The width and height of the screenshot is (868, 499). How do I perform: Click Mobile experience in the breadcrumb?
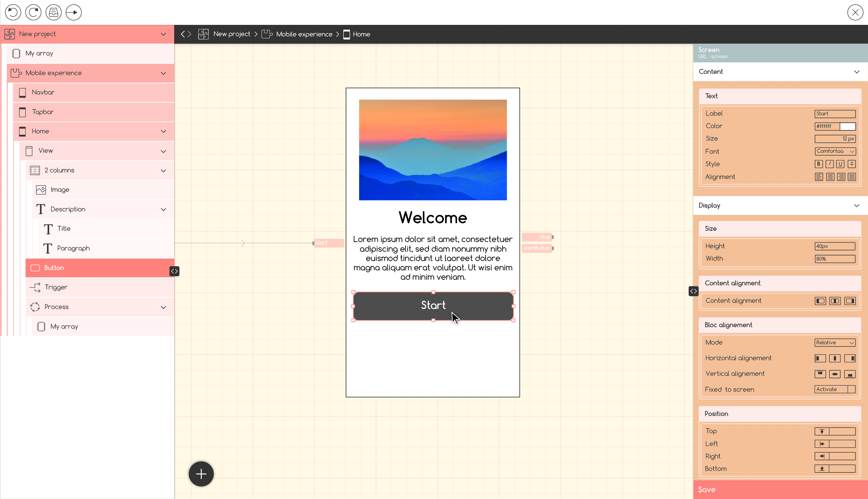[304, 34]
